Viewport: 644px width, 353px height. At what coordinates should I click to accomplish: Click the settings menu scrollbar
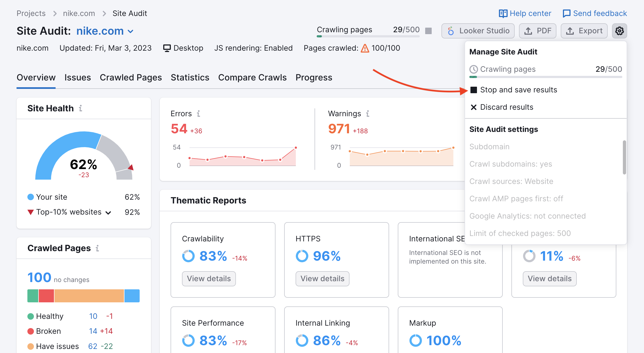coord(624,157)
